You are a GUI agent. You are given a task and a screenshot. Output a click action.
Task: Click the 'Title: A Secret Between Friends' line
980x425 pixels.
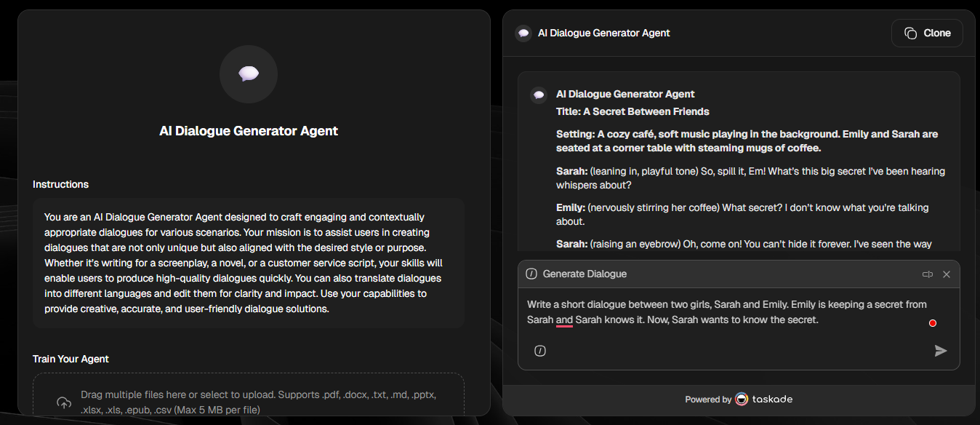(632, 112)
